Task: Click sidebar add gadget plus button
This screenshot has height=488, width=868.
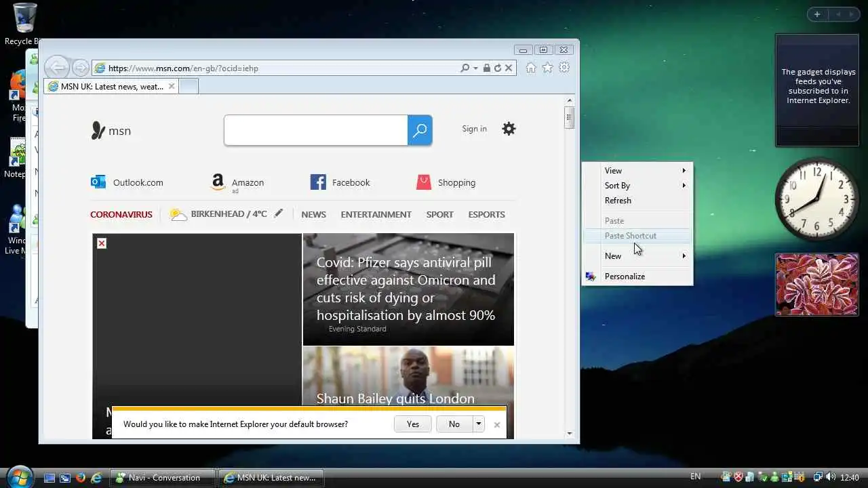Action: coord(817,14)
